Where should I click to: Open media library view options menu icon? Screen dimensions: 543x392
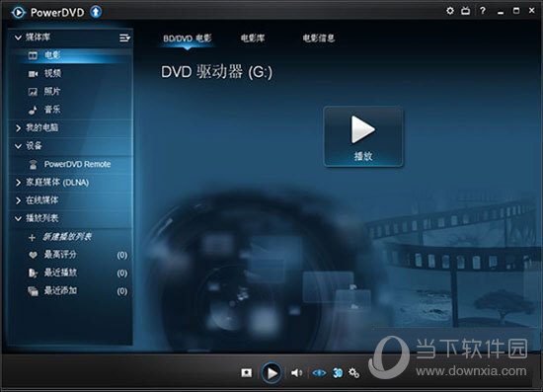(x=124, y=38)
